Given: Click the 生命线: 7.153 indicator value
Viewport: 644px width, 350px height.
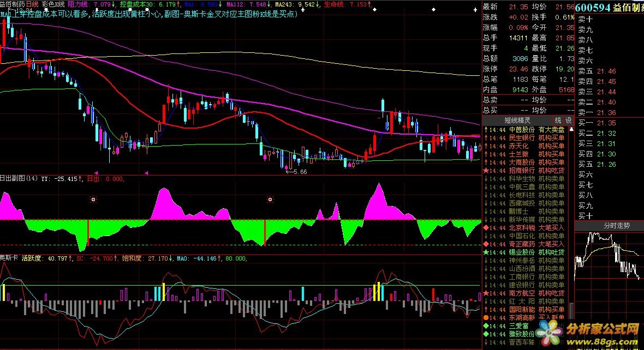Looking at the screenshot, I should click(x=347, y=4).
